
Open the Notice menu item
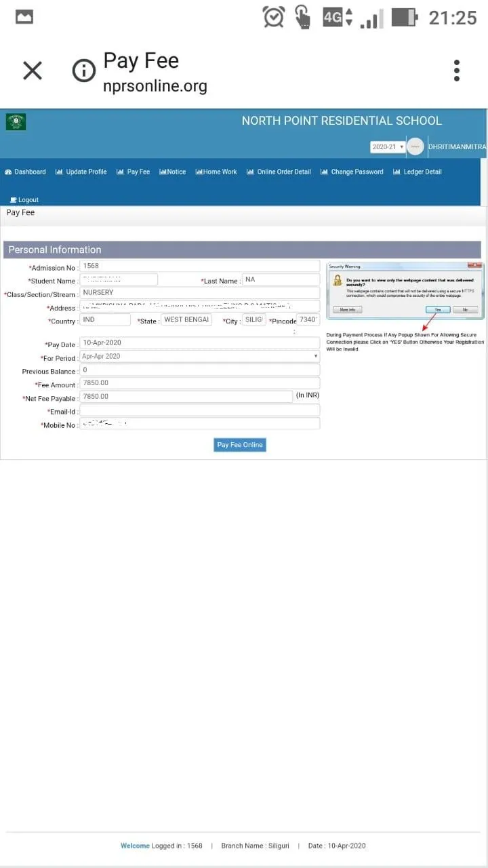tap(173, 172)
